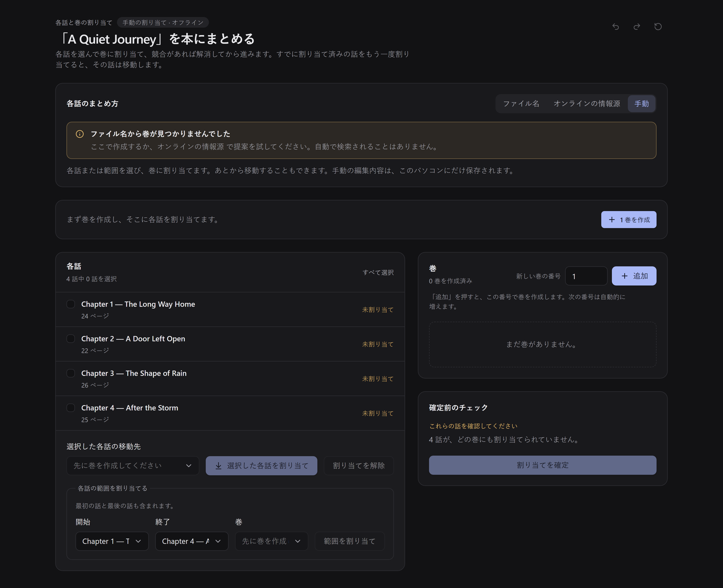Select the 手動 tab
This screenshot has width=723, height=588.
[641, 104]
